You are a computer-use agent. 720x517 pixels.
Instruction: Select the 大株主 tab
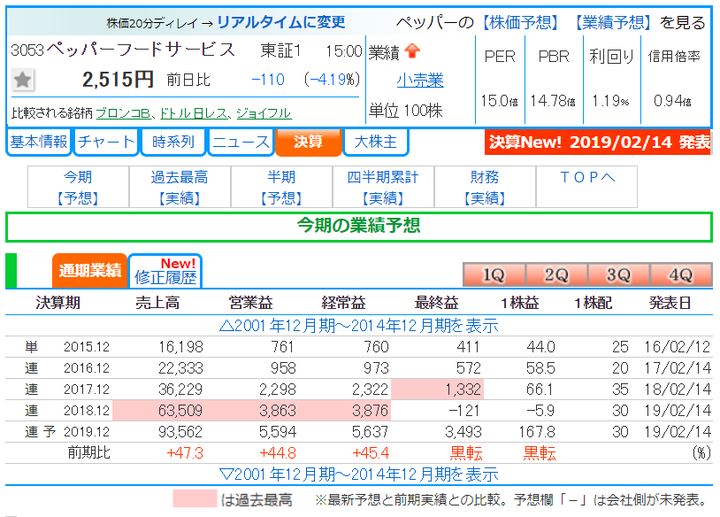[376, 142]
